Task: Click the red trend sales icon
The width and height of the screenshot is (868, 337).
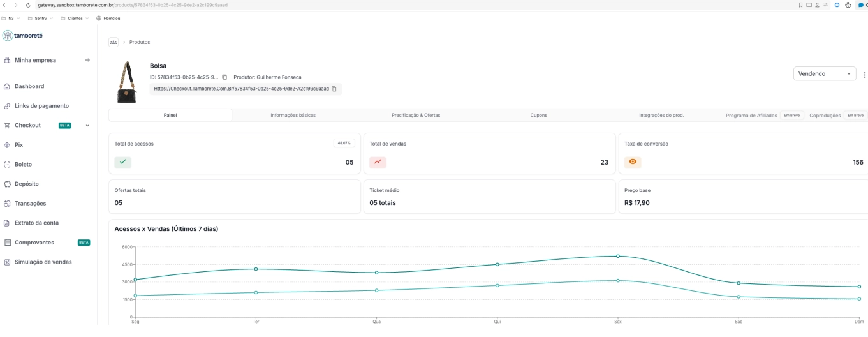Action: click(378, 162)
